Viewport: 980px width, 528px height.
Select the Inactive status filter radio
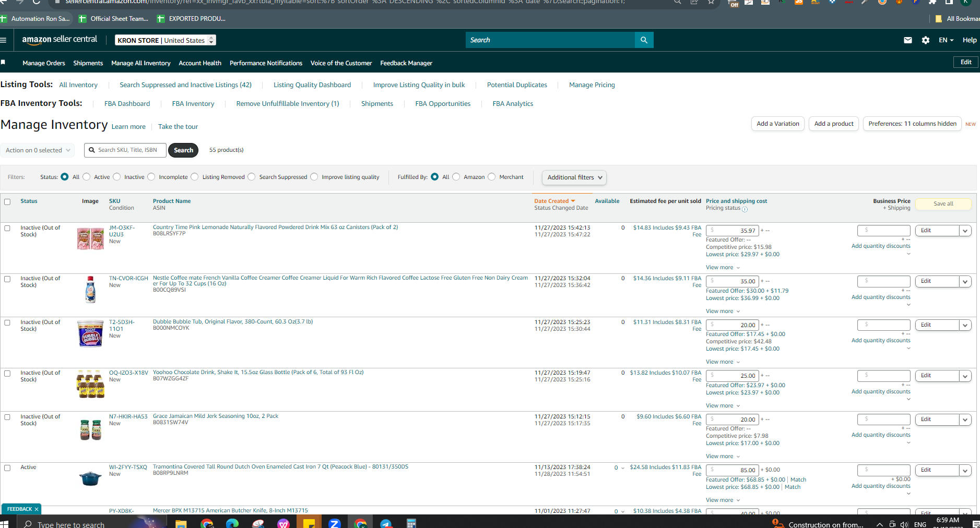pyautogui.click(x=117, y=177)
